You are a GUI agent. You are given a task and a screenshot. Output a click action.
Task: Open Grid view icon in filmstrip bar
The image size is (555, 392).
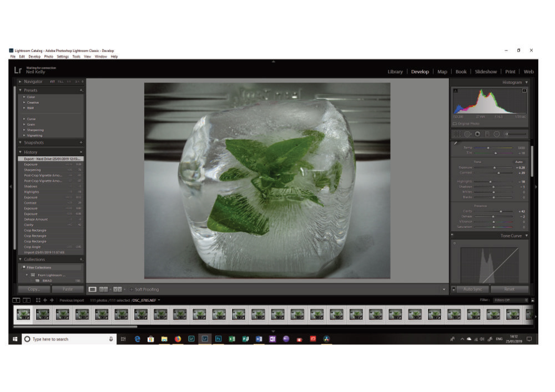coord(38,300)
